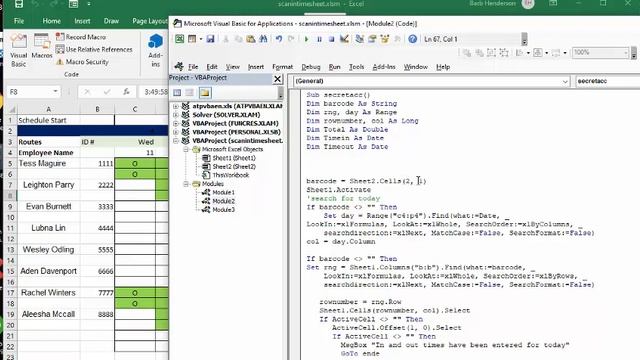
Task: Click the View Code icon in Project pane
Action: point(177,93)
